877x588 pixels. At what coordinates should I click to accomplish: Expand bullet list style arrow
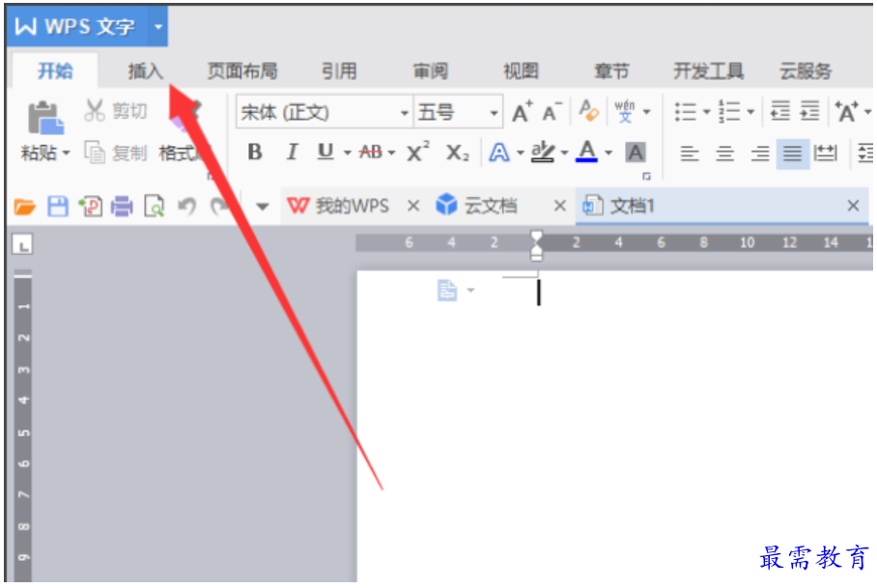point(706,112)
